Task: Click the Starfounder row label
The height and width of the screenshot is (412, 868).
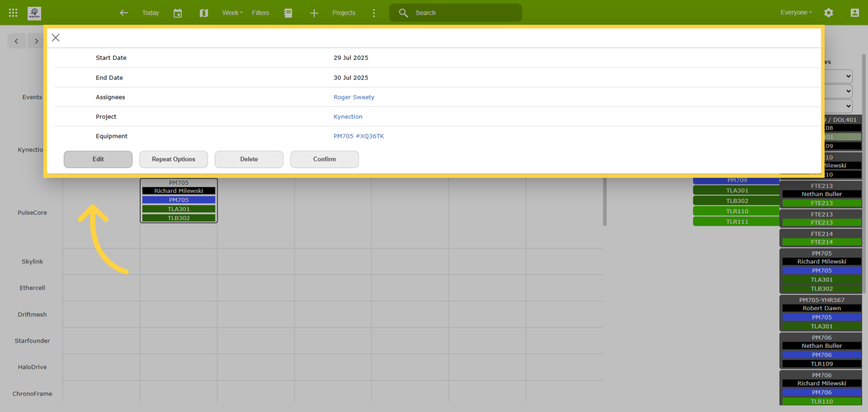Action: (x=32, y=341)
